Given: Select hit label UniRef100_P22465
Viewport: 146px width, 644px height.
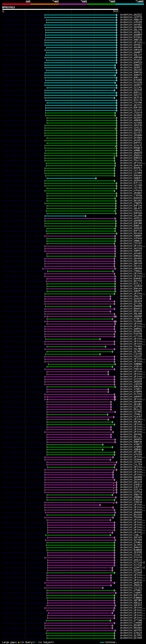Looking at the screenshot, I should tap(131, 573).
